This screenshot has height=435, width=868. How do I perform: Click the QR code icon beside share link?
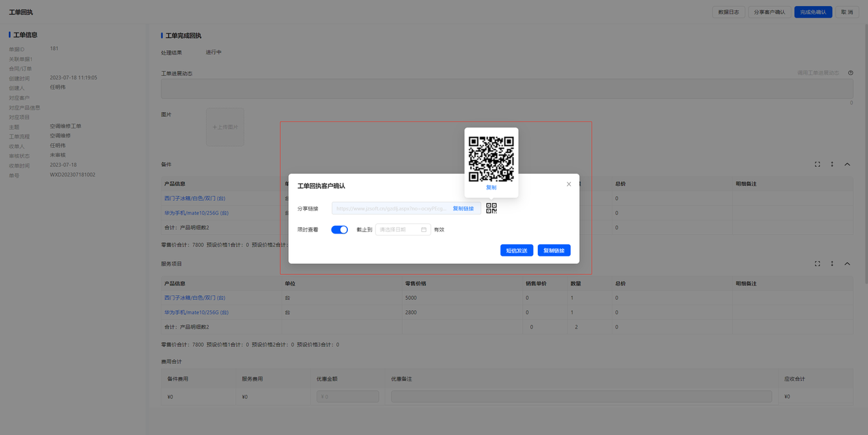[492, 208]
